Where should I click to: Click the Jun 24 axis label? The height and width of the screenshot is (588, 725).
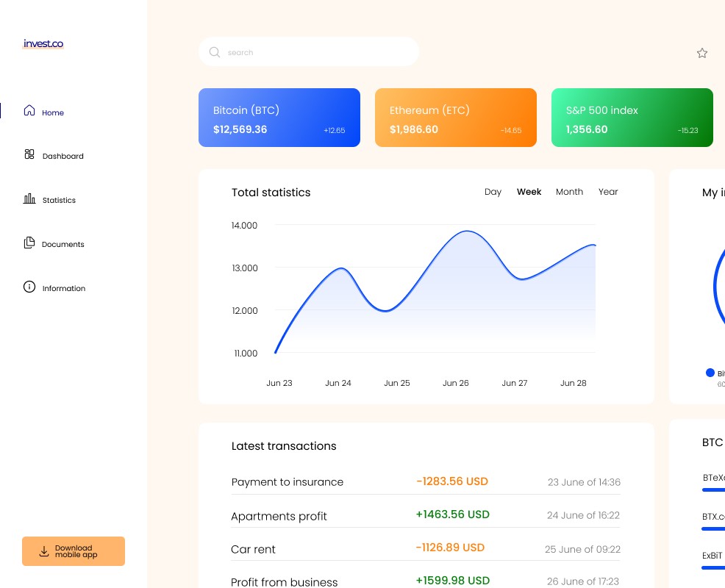(338, 383)
